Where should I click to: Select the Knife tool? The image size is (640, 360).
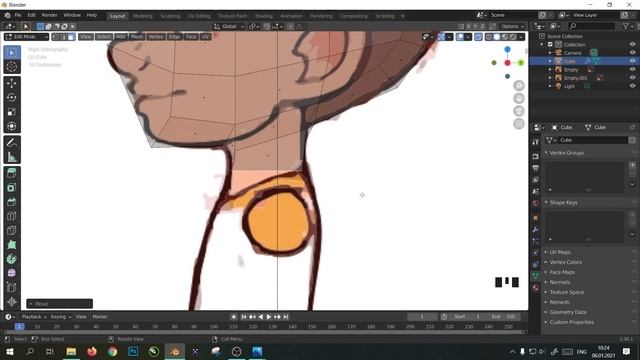[x=12, y=230]
